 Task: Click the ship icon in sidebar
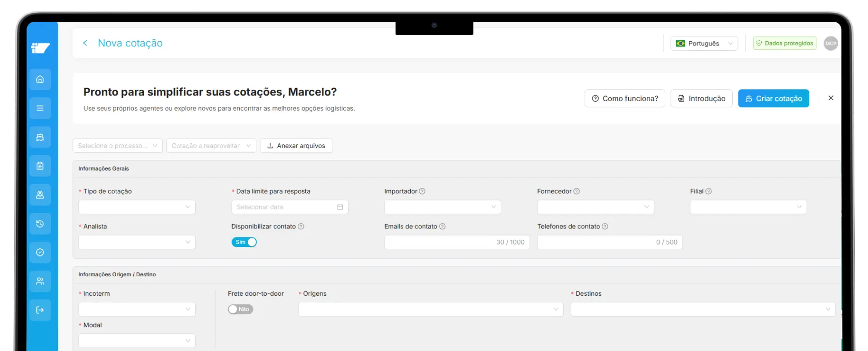tap(40, 137)
